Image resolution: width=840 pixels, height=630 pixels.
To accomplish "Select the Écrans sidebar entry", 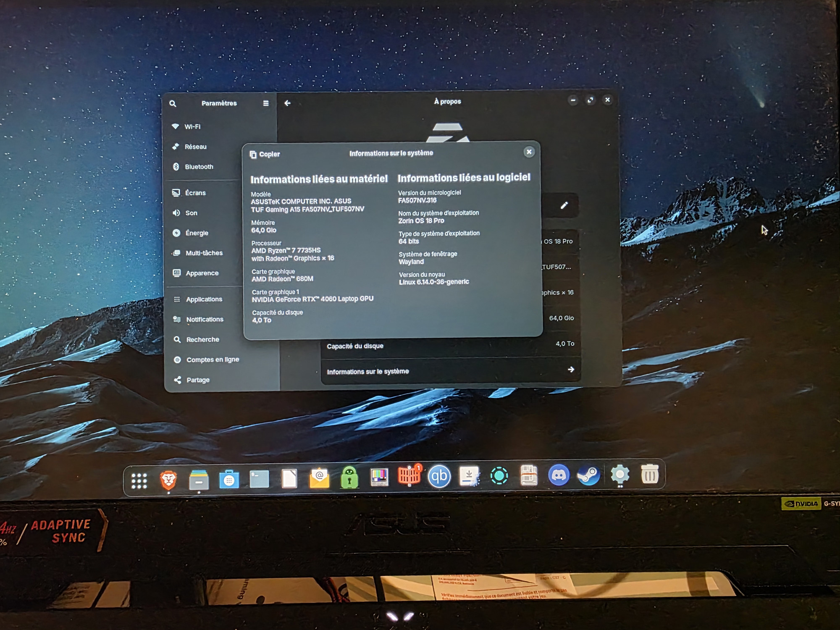I will (195, 193).
